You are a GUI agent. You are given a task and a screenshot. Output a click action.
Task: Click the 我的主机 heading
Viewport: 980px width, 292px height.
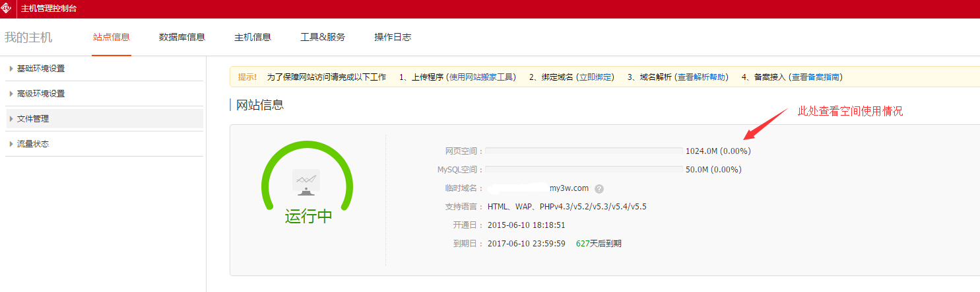point(28,38)
